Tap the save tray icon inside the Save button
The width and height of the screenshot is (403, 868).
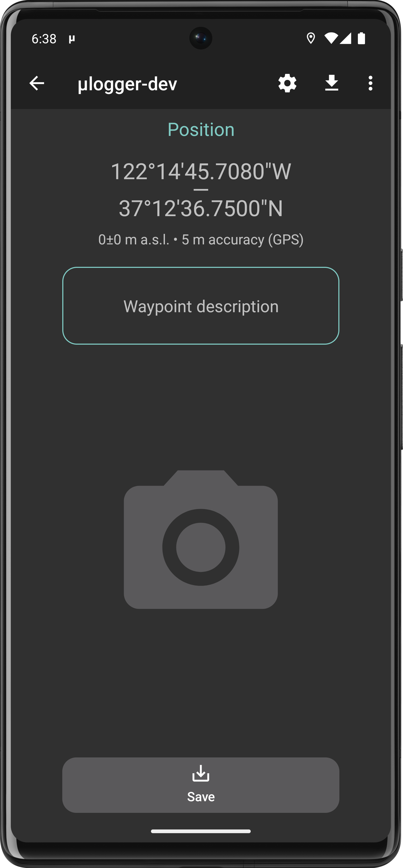click(201, 773)
